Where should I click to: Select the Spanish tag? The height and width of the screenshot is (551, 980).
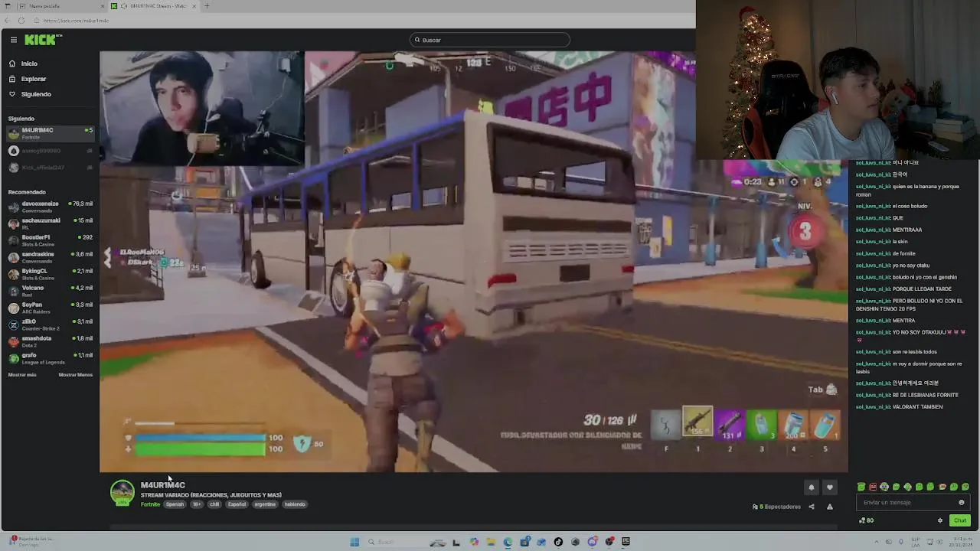(175, 504)
